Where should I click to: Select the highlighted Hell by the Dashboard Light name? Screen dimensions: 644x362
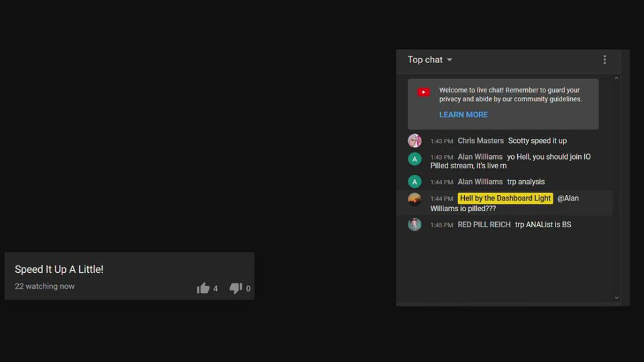(505, 198)
